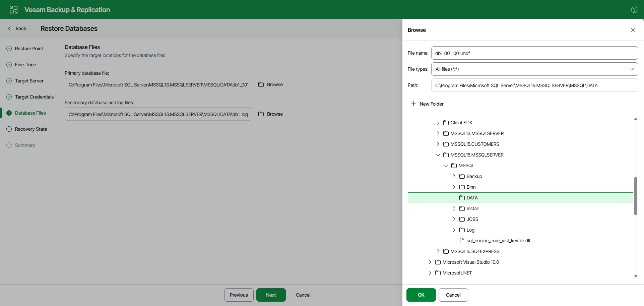Expand the MSSQL15.CUSTOMERS tree node
This screenshot has width=644, height=306.
[x=438, y=144]
